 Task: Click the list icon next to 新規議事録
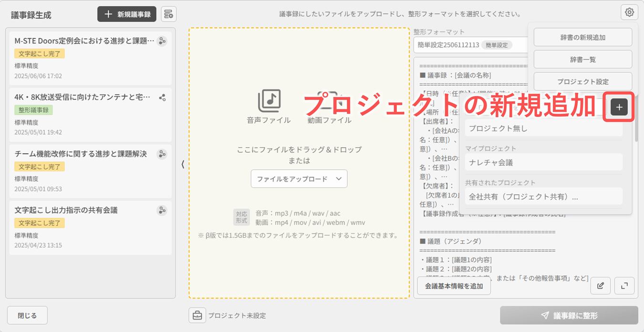pyautogui.click(x=168, y=14)
